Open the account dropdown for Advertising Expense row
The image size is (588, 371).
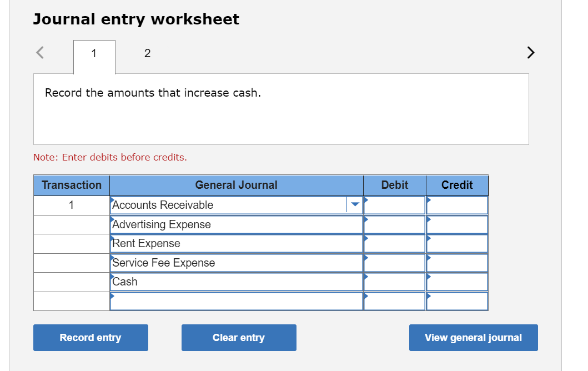tap(354, 224)
